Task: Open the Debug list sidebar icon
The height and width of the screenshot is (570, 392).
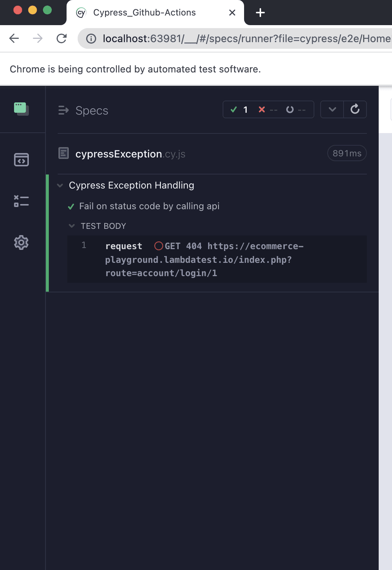Action: point(21,201)
